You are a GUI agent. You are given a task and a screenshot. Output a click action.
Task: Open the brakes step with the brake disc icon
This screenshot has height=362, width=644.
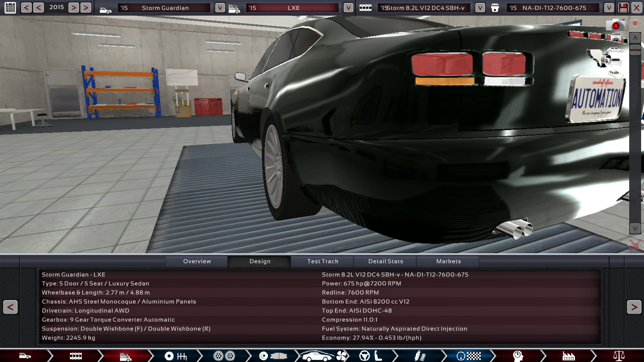pyautogui.click(x=272, y=356)
